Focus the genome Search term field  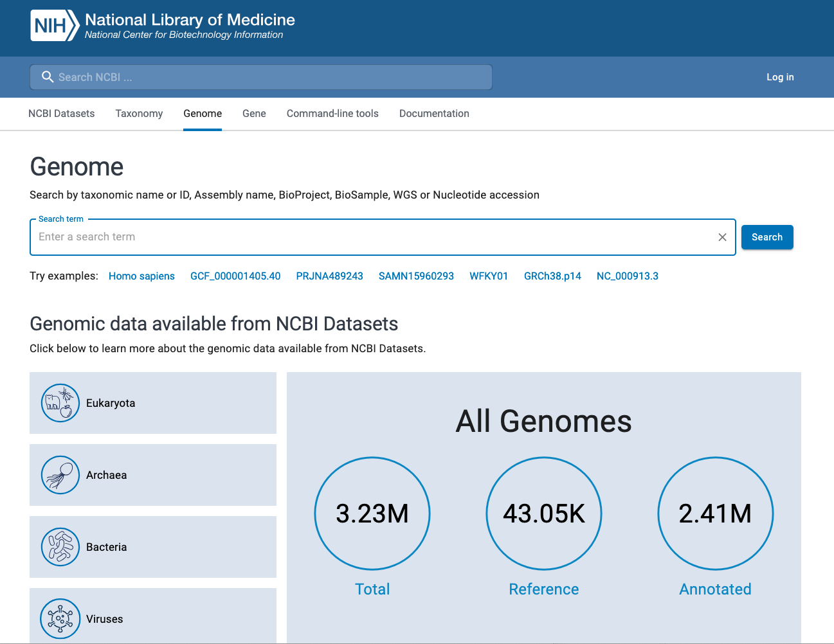(x=373, y=237)
